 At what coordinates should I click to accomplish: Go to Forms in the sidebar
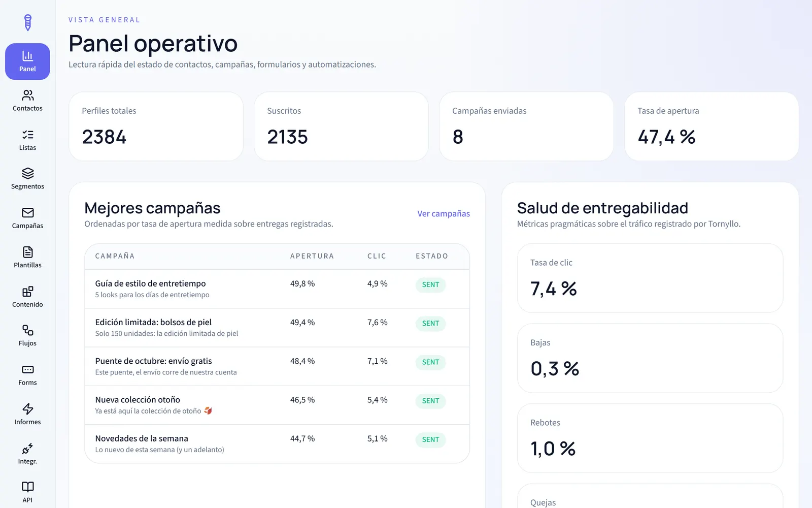point(27,375)
